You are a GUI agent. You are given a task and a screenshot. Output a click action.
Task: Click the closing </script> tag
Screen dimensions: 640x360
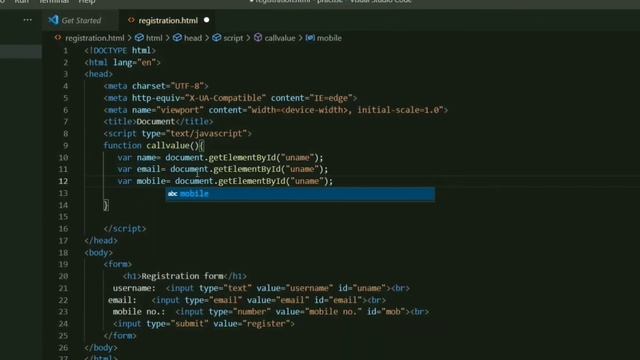(125, 229)
